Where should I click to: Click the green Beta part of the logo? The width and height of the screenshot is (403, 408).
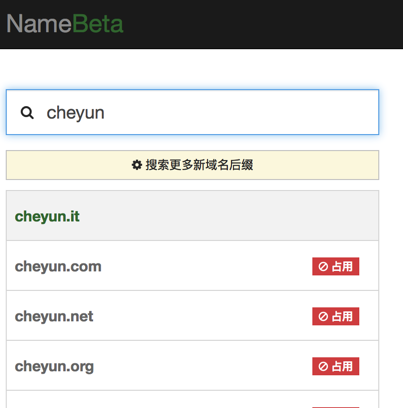click(x=98, y=24)
